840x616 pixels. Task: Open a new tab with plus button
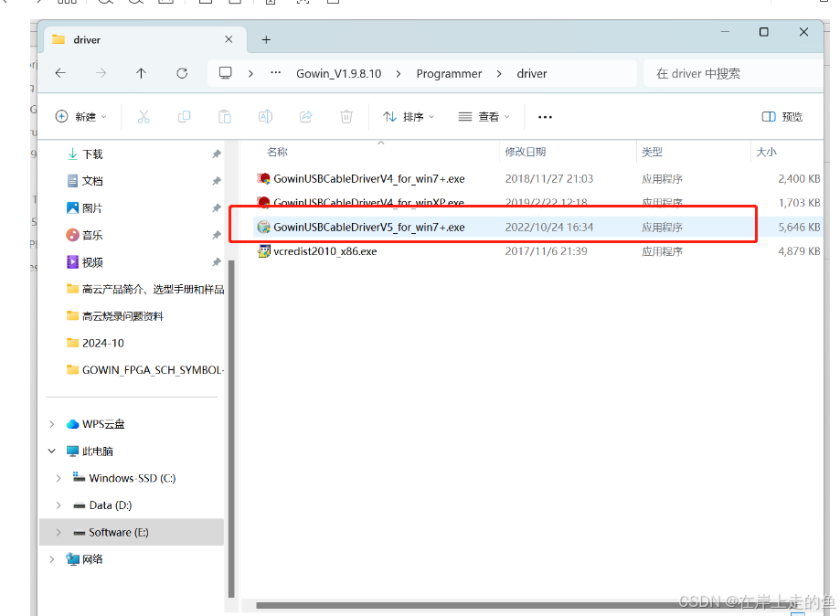266,39
